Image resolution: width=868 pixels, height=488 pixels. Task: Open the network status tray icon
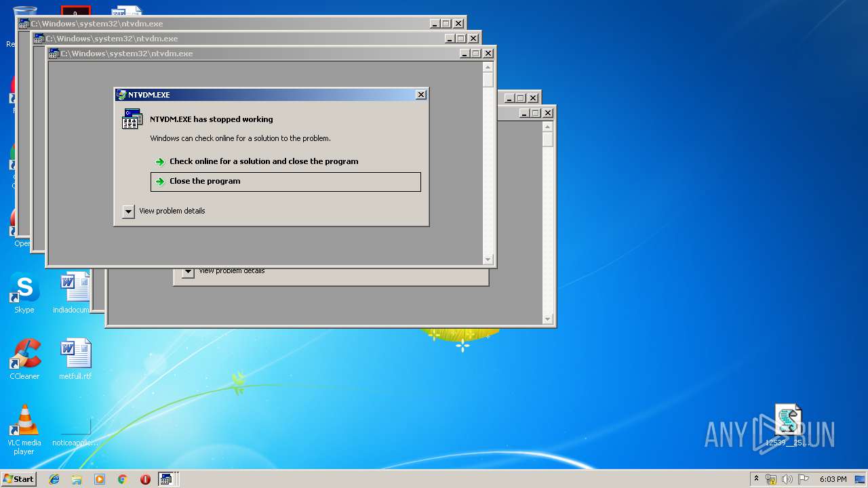(771, 479)
